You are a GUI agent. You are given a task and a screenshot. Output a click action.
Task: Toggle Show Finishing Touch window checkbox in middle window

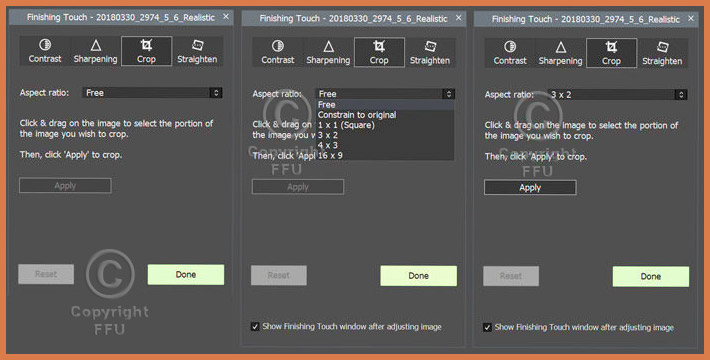coord(255,326)
